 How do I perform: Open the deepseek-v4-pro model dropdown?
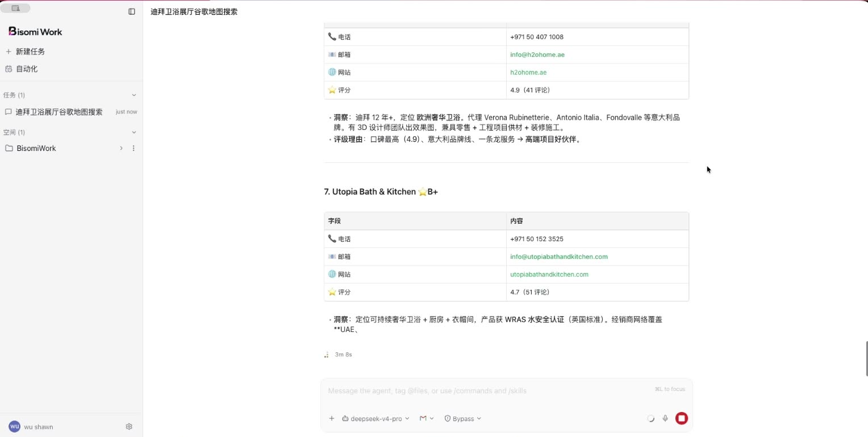[x=375, y=418]
